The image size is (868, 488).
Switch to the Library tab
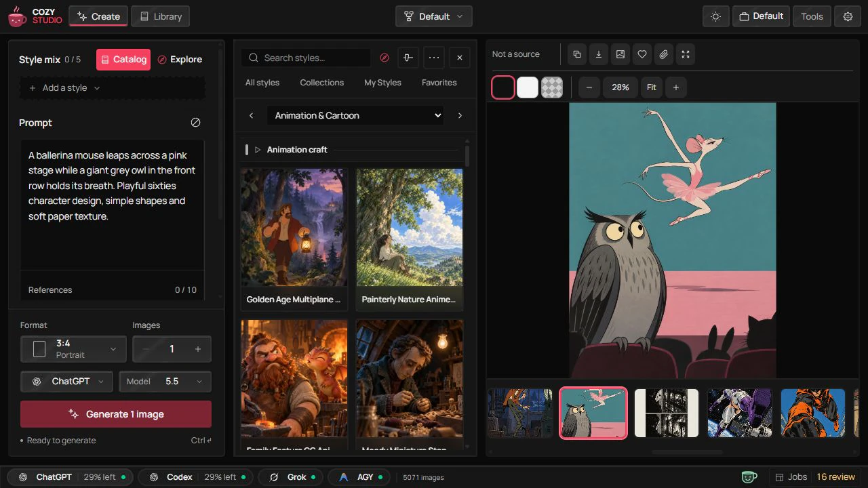(160, 16)
